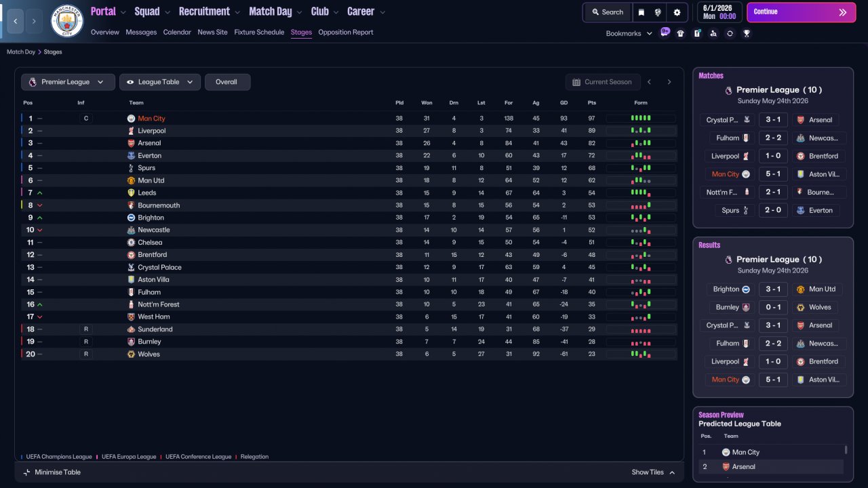
Task: Click the Match Day breadcrumb link
Action: click(x=21, y=52)
